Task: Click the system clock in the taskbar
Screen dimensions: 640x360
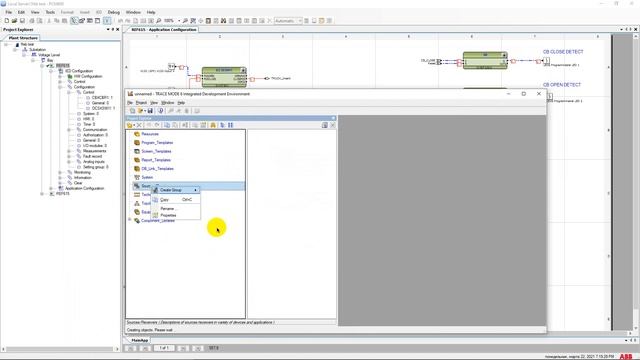Action: click(x=580, y=357)
